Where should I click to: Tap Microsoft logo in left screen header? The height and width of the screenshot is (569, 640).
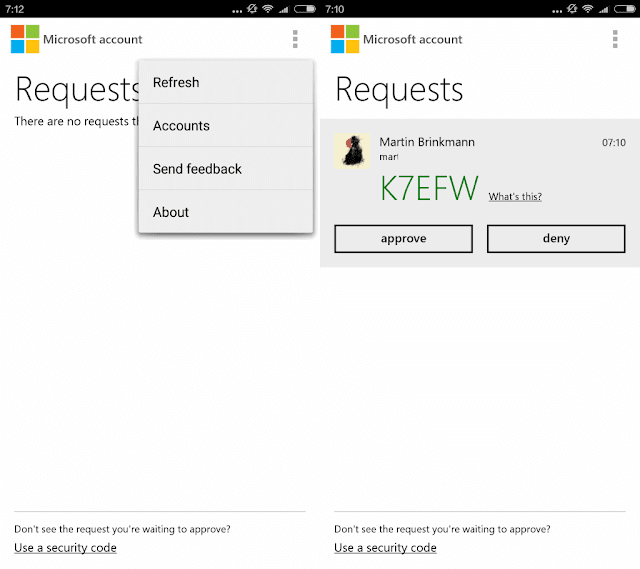click(25, 39)
